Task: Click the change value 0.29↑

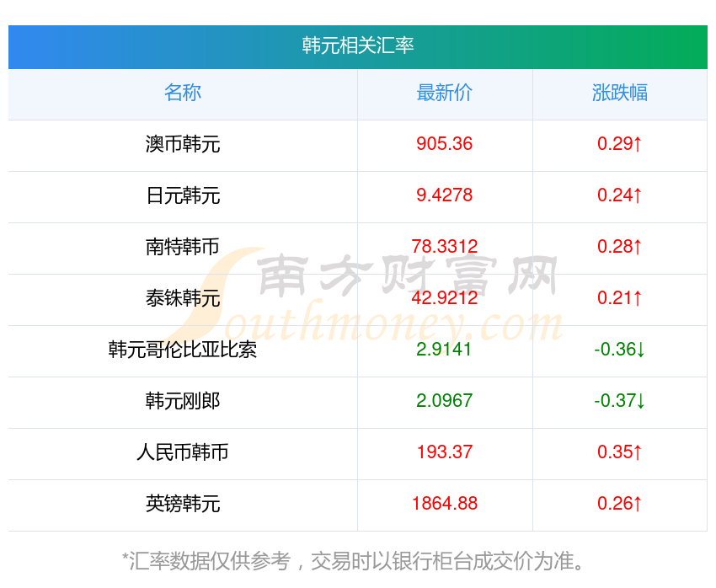Action: click(x=620, y=144)
